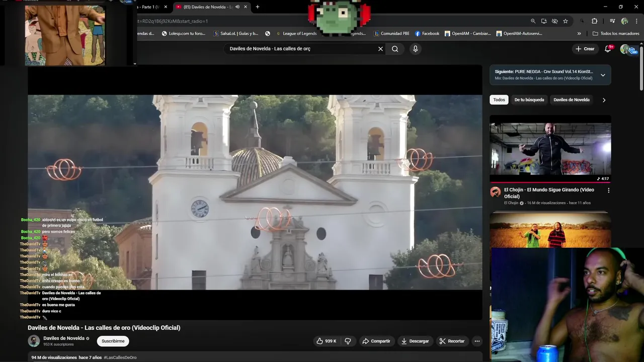The height and width of the screenshot is (362, 644).
Task: Open SalsaLoL Guías bookmark
Action: pos(236,34)
